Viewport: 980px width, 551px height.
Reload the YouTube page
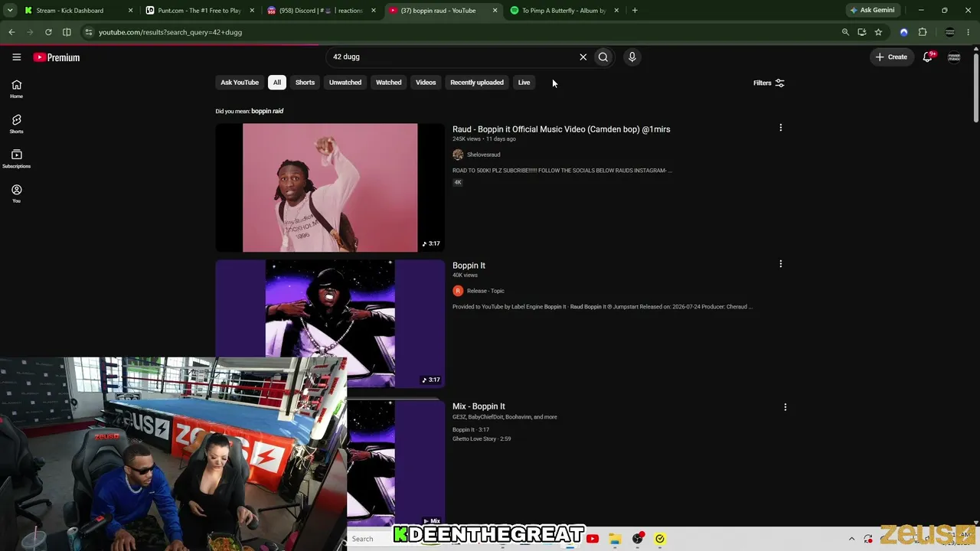48,32
